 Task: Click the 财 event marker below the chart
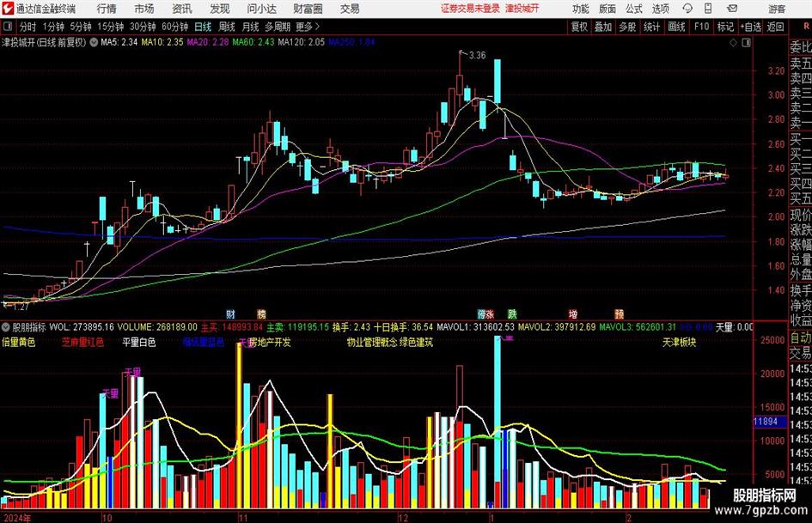click(x=231, y=313)
